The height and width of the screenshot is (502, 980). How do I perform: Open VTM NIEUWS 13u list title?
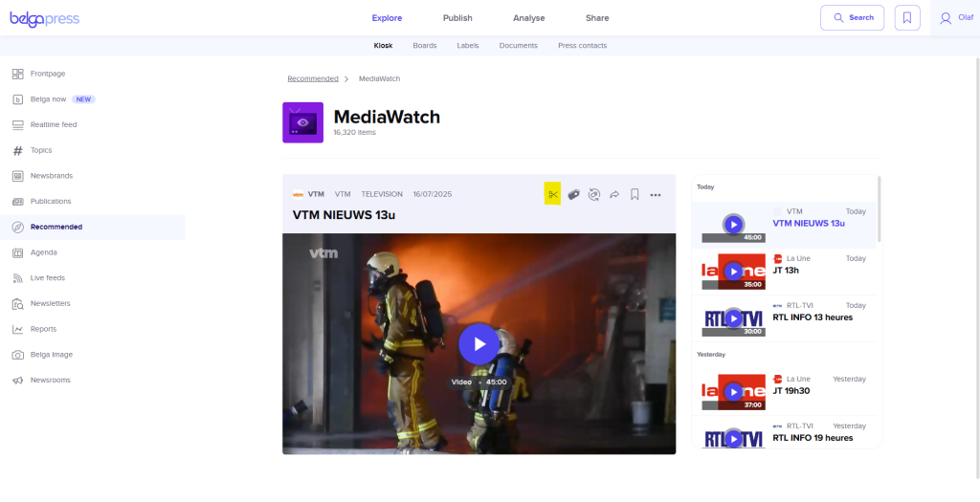[x=809, y=223]
